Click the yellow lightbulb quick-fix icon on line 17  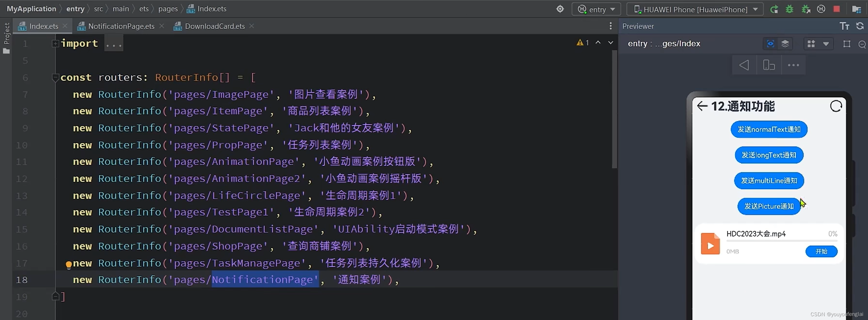pos(69,265)
